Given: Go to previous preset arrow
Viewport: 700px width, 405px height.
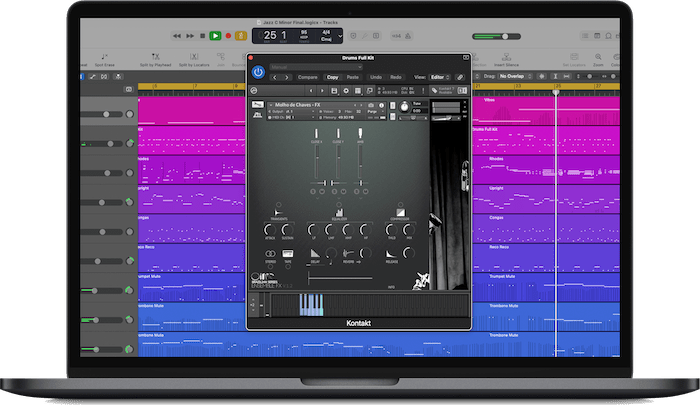Looking at the screenshot, I should point(275,77).
